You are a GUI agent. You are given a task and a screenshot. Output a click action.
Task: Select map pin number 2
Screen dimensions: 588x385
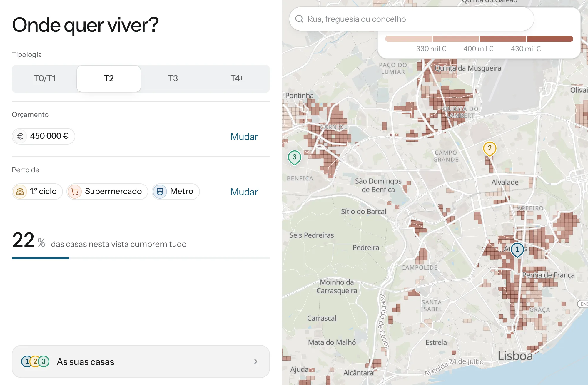(x=490, y=149)
